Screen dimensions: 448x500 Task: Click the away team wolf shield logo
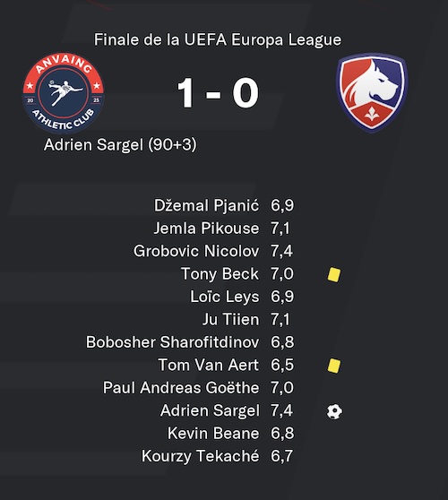click(x=372, y=93)
